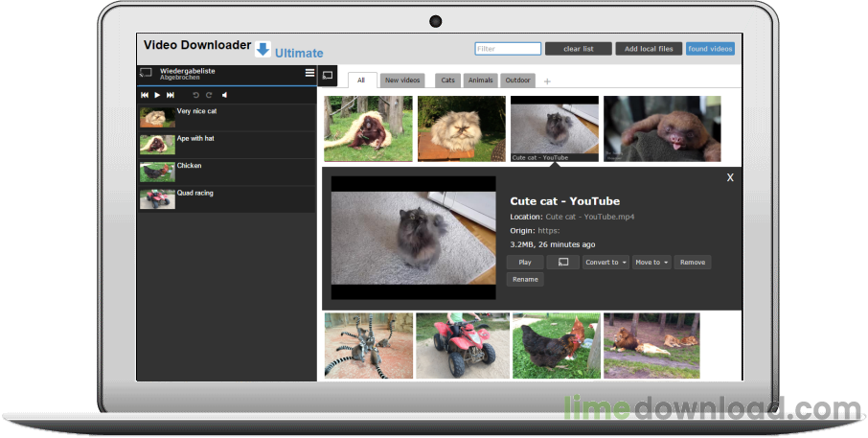The image size is (868, 438).
Task: Click the redo arrow icon in player
Action: coord(209,95)
